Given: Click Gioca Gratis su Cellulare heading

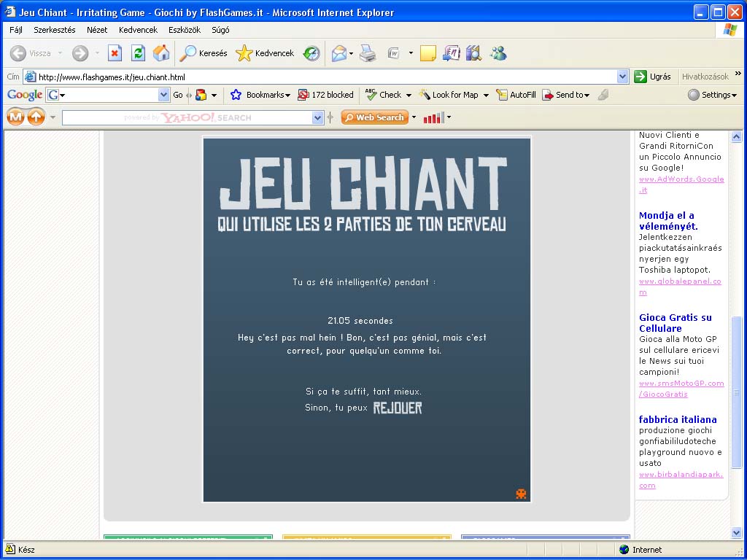Looking at the screenshot, I should [675, 322].
